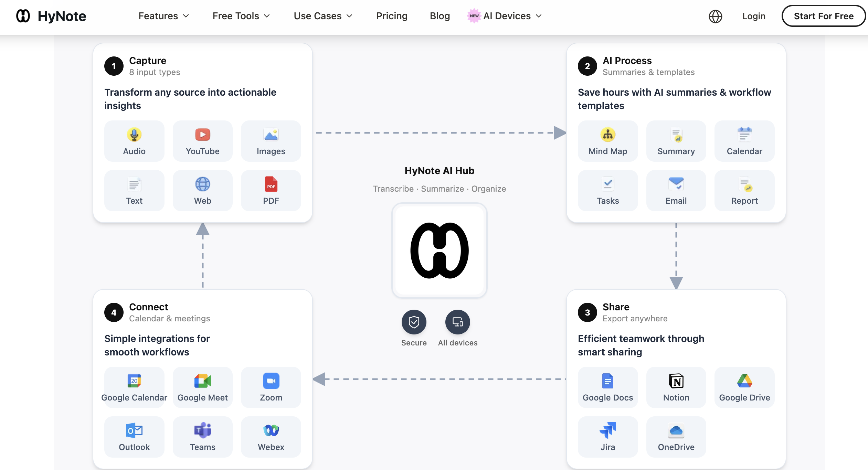
Task: Click the large HyNote AI Hub logo
Action: [x=439, y=250]
